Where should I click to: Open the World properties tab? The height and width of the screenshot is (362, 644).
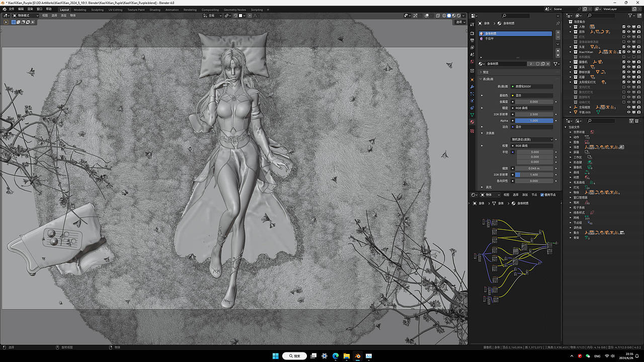(x=472, y=62)
